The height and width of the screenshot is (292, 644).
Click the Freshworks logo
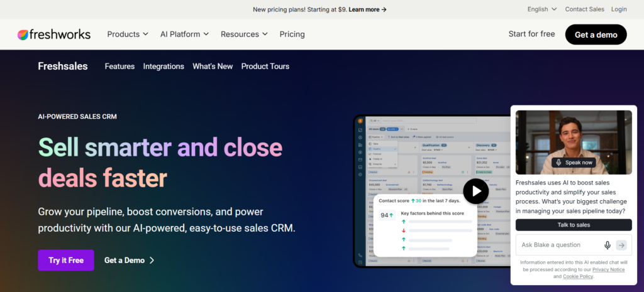pos(54,35)
